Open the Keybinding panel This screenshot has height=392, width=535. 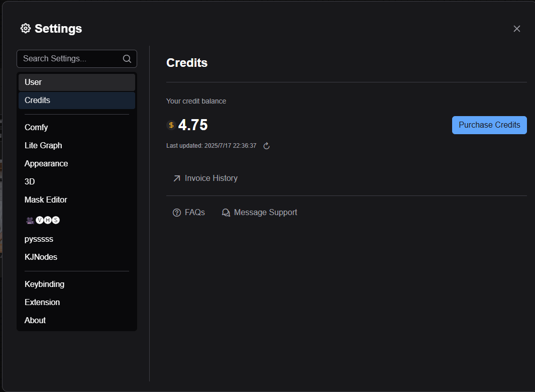[44, 284]
